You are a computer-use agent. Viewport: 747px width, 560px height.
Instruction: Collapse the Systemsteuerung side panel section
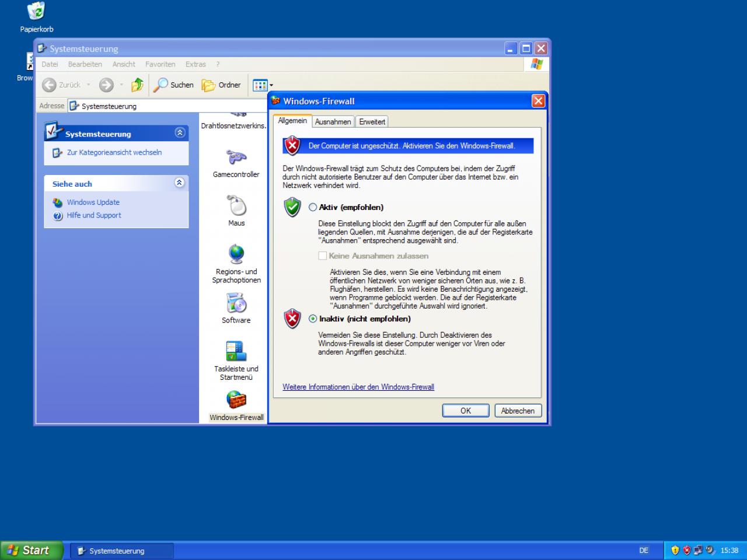180,133
